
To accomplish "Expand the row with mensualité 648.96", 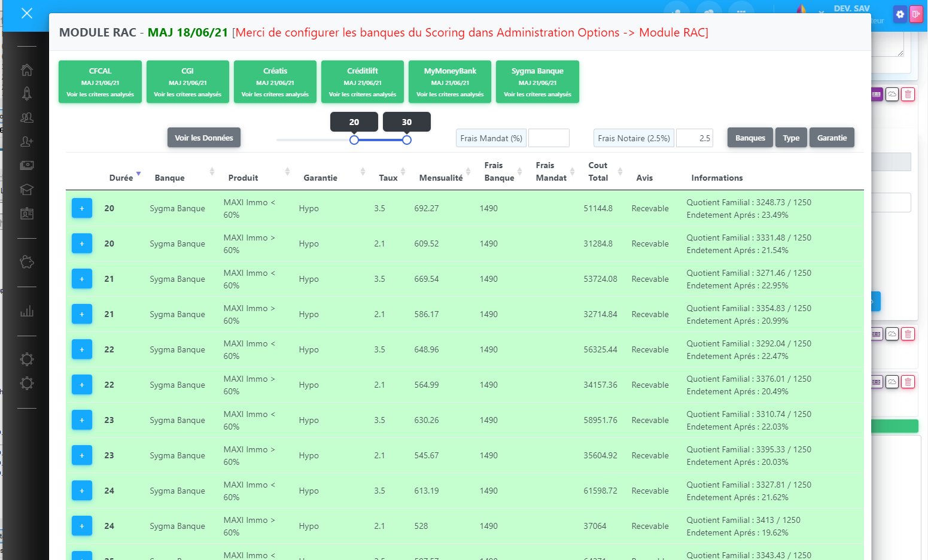I will click(82, 349).
